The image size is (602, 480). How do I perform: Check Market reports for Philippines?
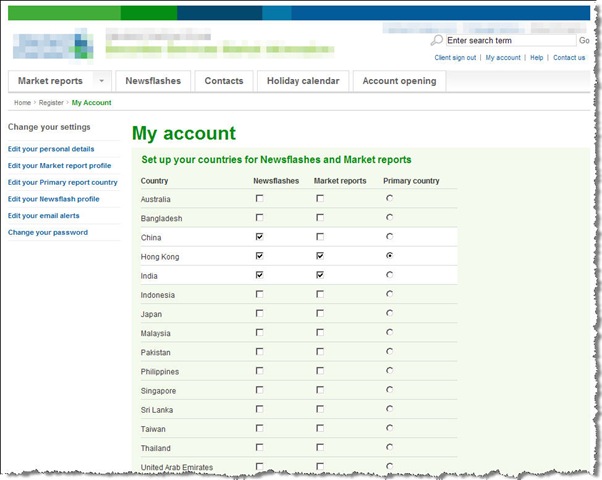[x=320, y=371]
